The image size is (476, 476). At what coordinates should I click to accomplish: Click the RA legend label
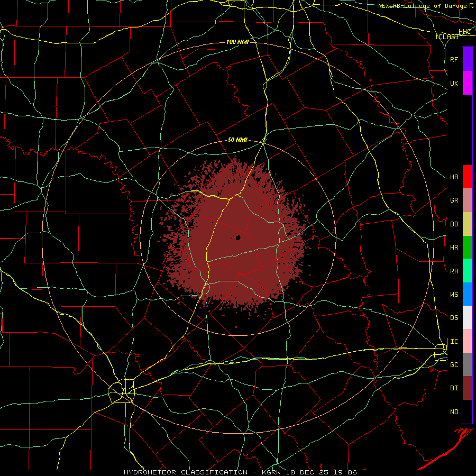454,271
